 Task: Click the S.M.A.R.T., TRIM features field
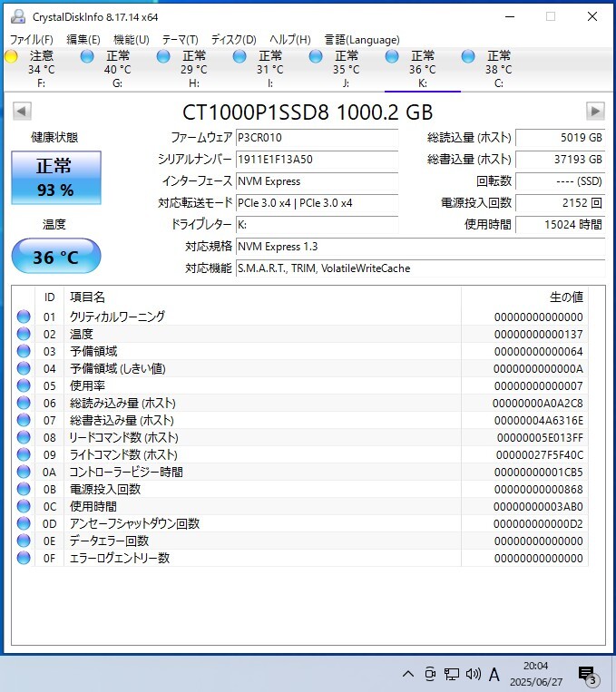click(420, 268)
